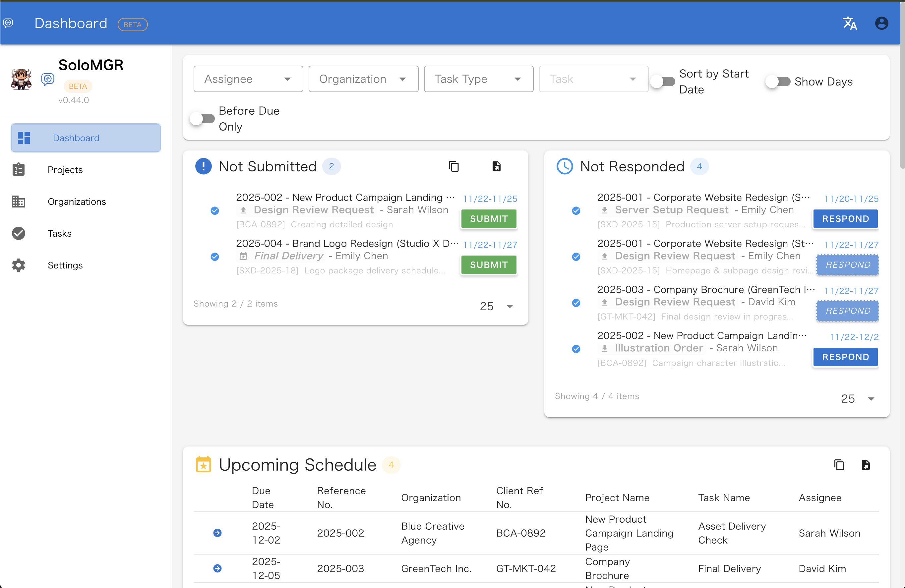
Task: Uncheck the Server Setup Request item checkbox
Action: 576,210
